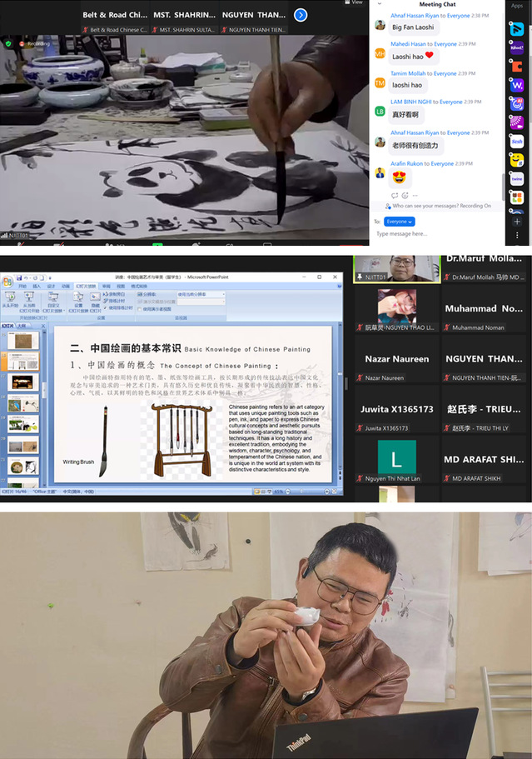Screen dimensions: 532x759
Task: Open the View menu above the video
Action: [x=356, y=2]
